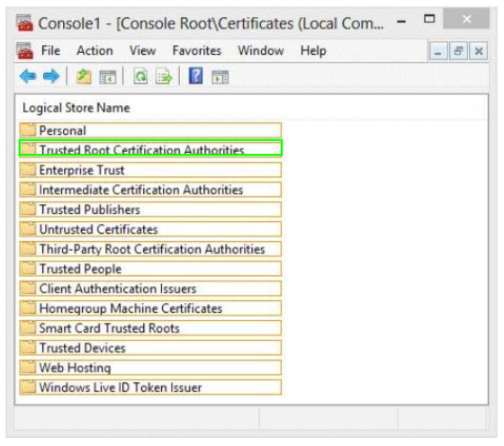This screenshot has height=446, width=504.
Task: Click the Back arrow toolbar icon
Action: pyautogui.click(x=28, y=76)
